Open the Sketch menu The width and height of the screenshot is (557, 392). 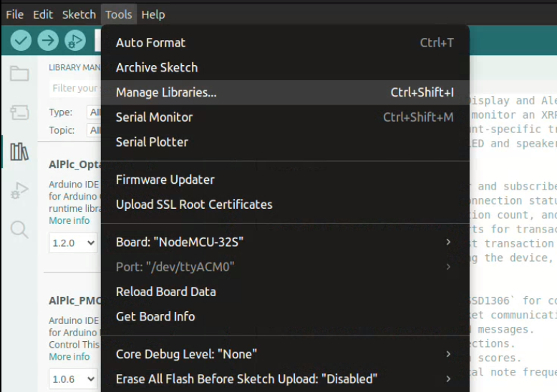(x=79, y=14)
